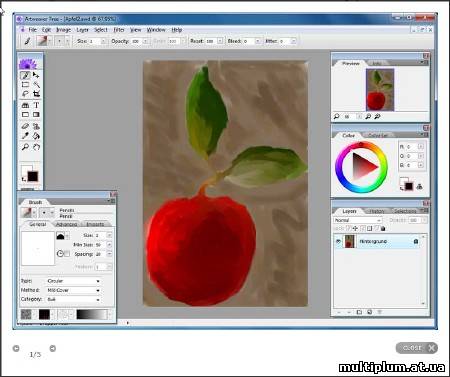This screenshot has height=377, width=450.
Task: Choose the rectangular selection tool
Action: [25, 84]
